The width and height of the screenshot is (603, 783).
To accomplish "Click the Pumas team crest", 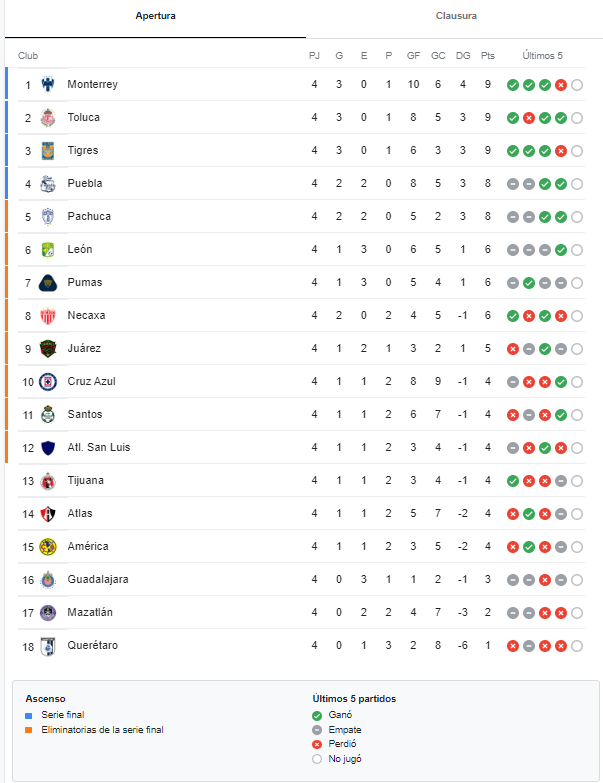I will pyautogui.click(x=47, y=282).
